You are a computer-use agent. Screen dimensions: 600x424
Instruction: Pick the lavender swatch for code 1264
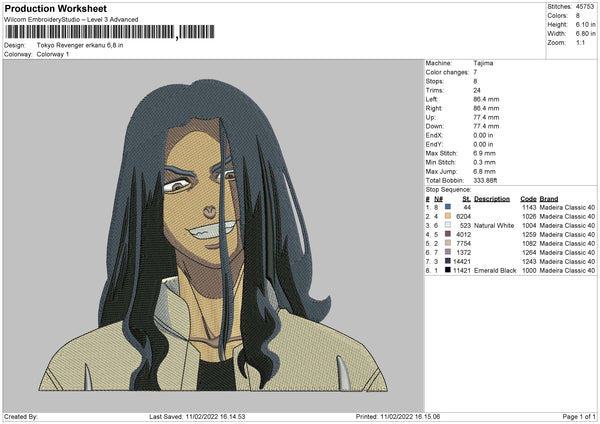click(448, 252)
